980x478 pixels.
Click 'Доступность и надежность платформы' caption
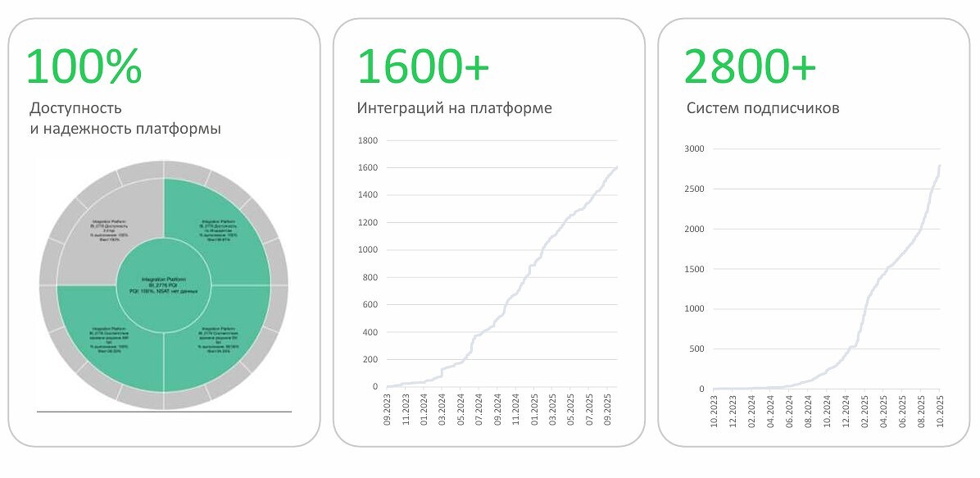coord(125,118)
